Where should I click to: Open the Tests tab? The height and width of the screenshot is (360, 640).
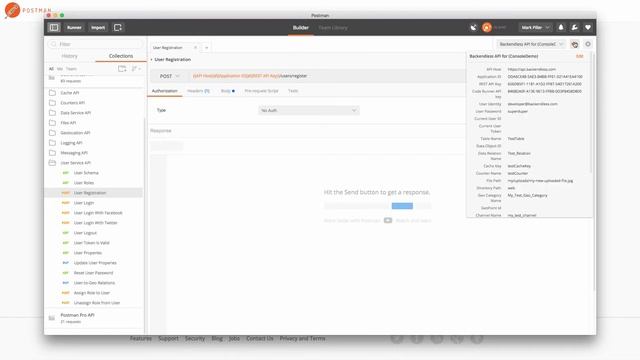[x=293, y=91]
